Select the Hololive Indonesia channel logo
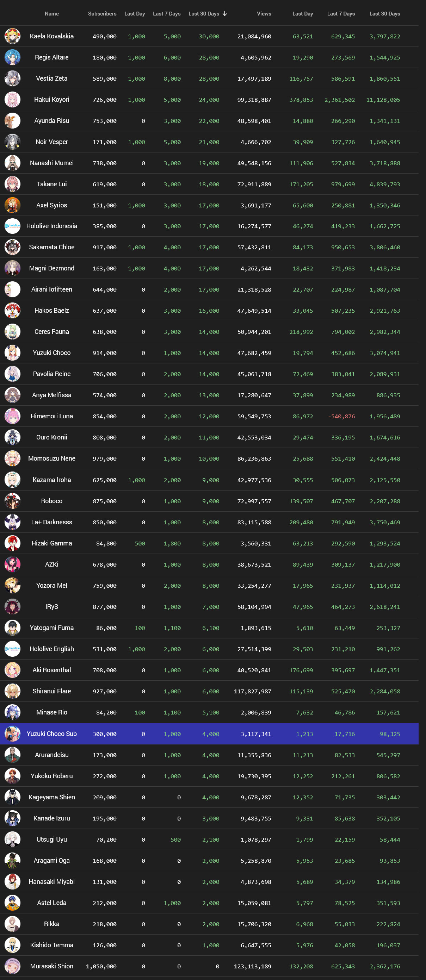Viewport: 426px width, 980px height. click(x=12, y=226)
